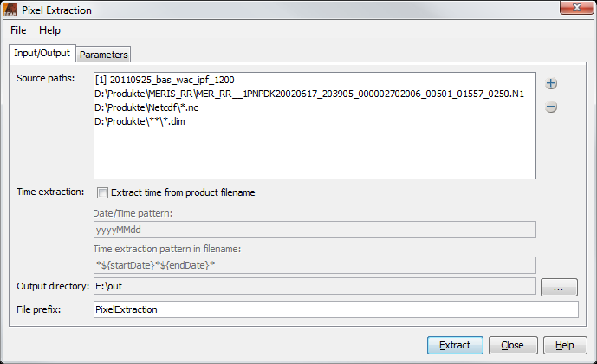The width and height of the screenshot is (597, 364).
Task: Open the Help menu
Action: pyautogui.click(x=49, y=30)
